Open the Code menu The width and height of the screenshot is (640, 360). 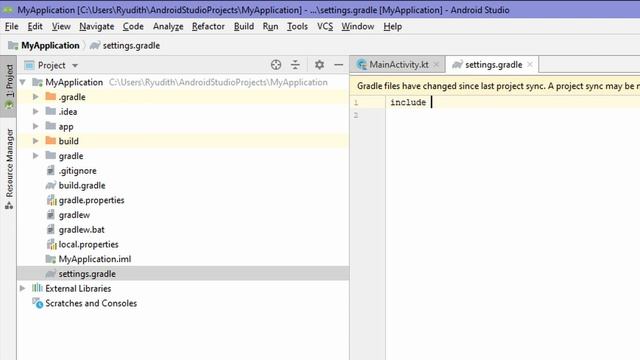click(x=133, y=27)
